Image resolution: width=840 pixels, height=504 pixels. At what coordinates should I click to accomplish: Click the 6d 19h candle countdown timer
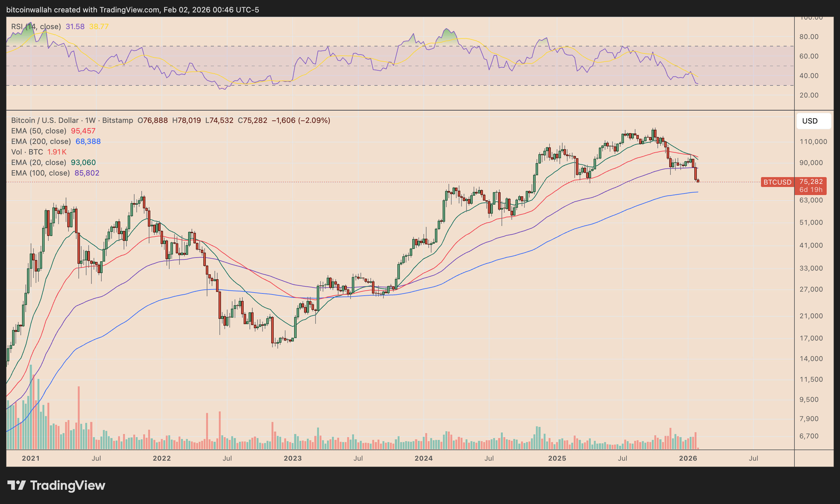pyautogui.click(x=811, y=190)
